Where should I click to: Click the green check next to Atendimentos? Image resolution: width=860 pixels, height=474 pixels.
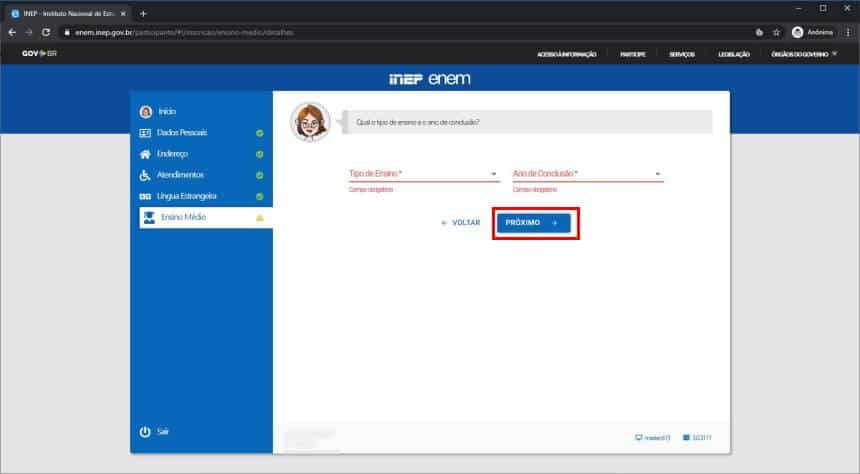[x=259, y=176]
